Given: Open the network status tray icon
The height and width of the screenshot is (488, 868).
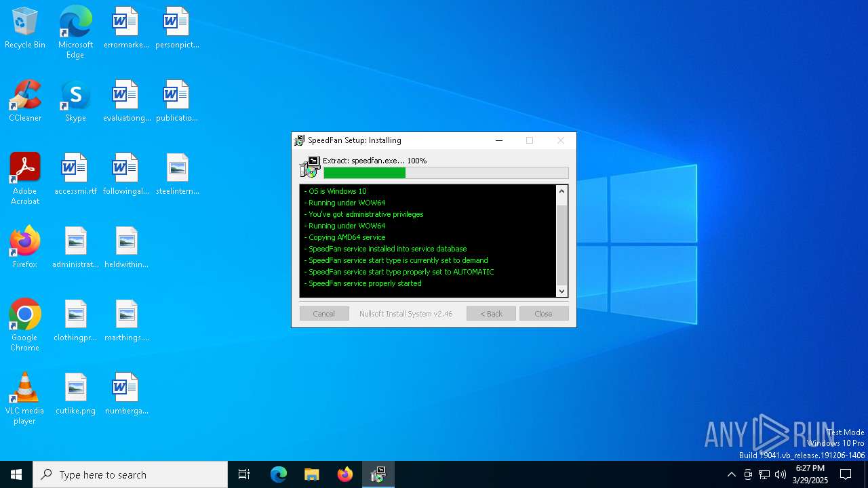Looking at the screenshot, I should pos(764,474).
